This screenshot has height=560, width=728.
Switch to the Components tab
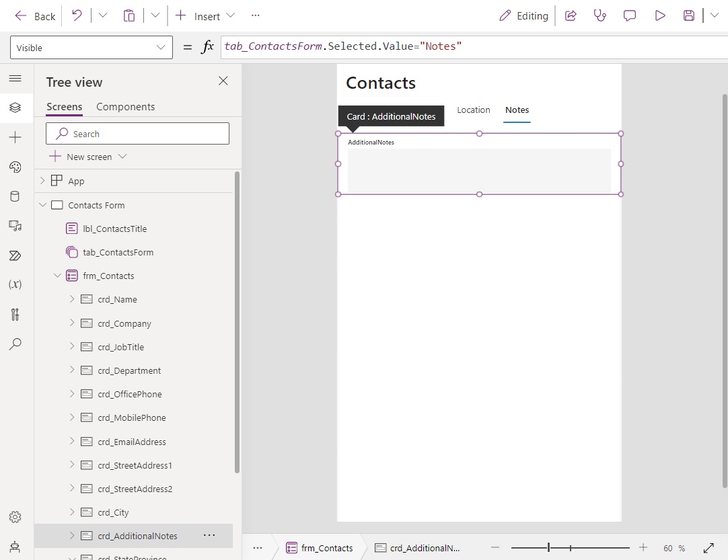(x=125, y=106)
